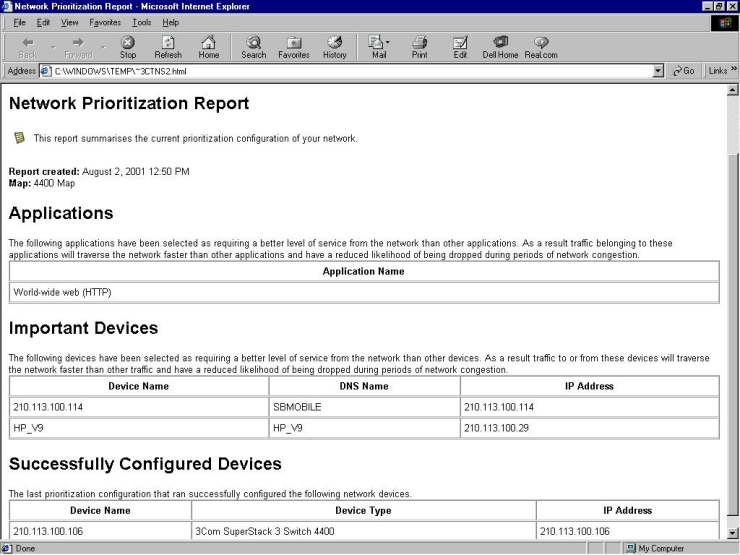Open the Favorites toolbar icon

(x=293, y=44)
